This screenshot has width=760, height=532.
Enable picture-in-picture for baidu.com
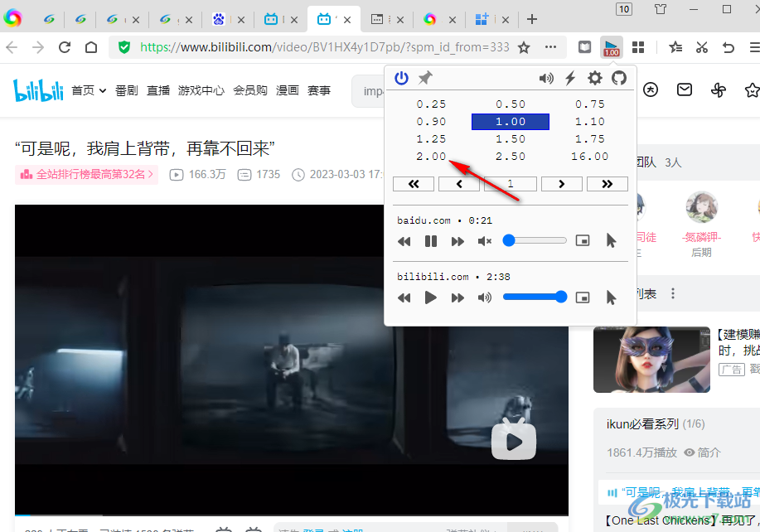[583, 241]
